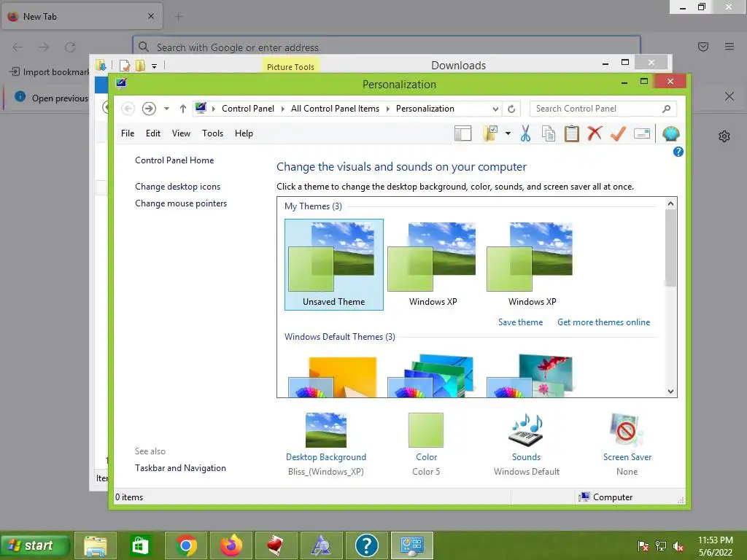Click theme list scroll up arrow
The width and height of the screenshot is (747, 560).
point(671,204)
